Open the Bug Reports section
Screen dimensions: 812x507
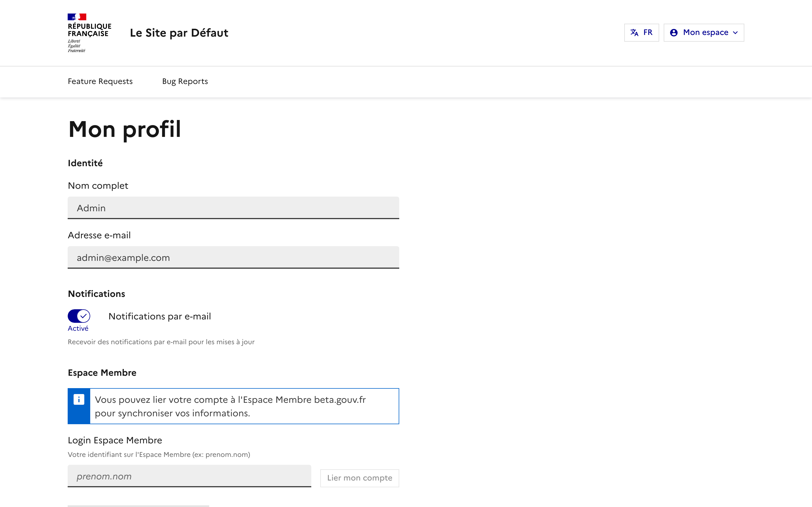185,81
